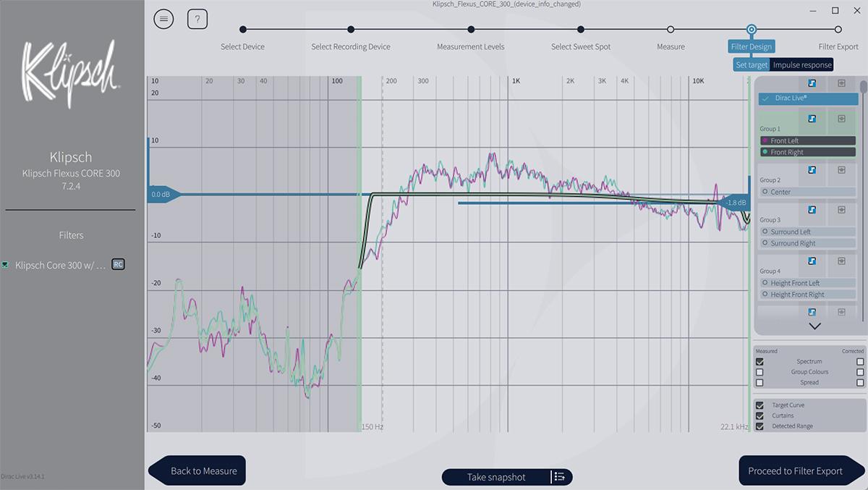Select the Front Left channel

click(807, 140)
